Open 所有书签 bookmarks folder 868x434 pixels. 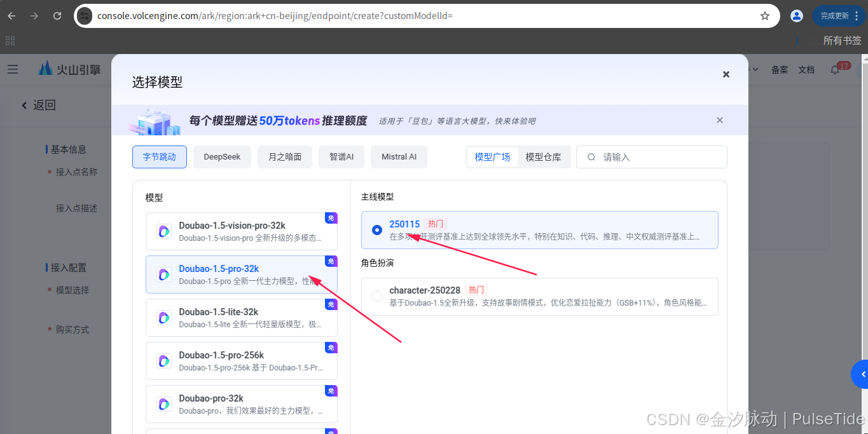point(842,41)
